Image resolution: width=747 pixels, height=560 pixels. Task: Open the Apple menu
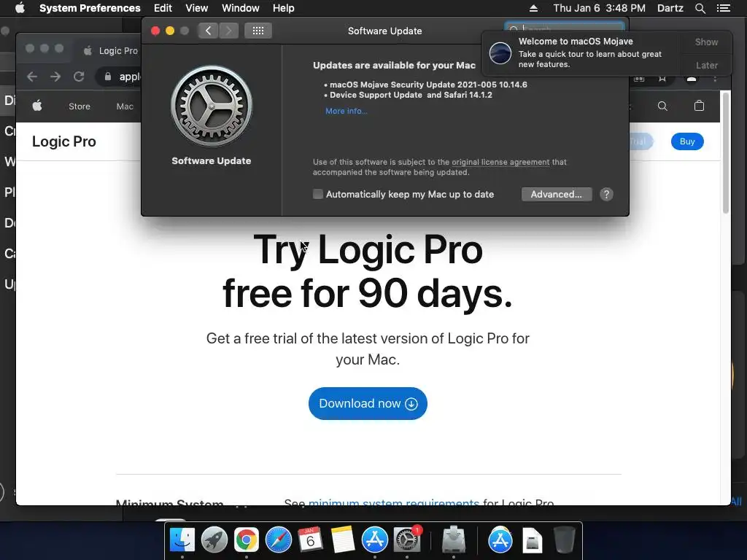pos(20,8)
